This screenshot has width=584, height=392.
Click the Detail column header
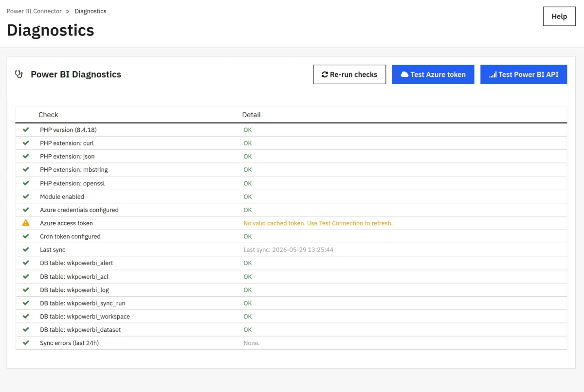252,115
